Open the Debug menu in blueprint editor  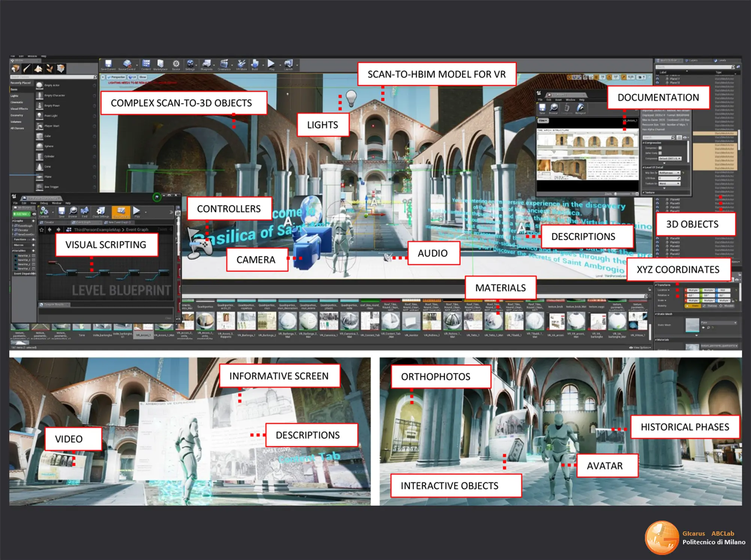44,203
